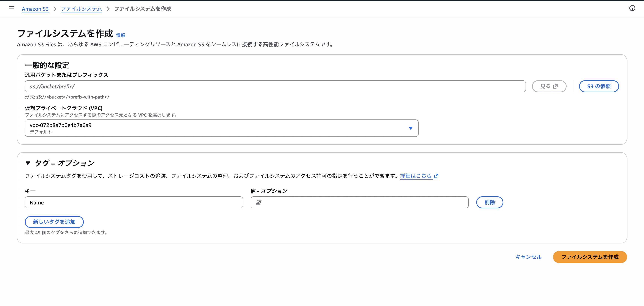Screen dimensions: 644x306
Task: Click the orange ファイルシステムを作成 button
Action: pyautogui.click(x=590, y=257)
